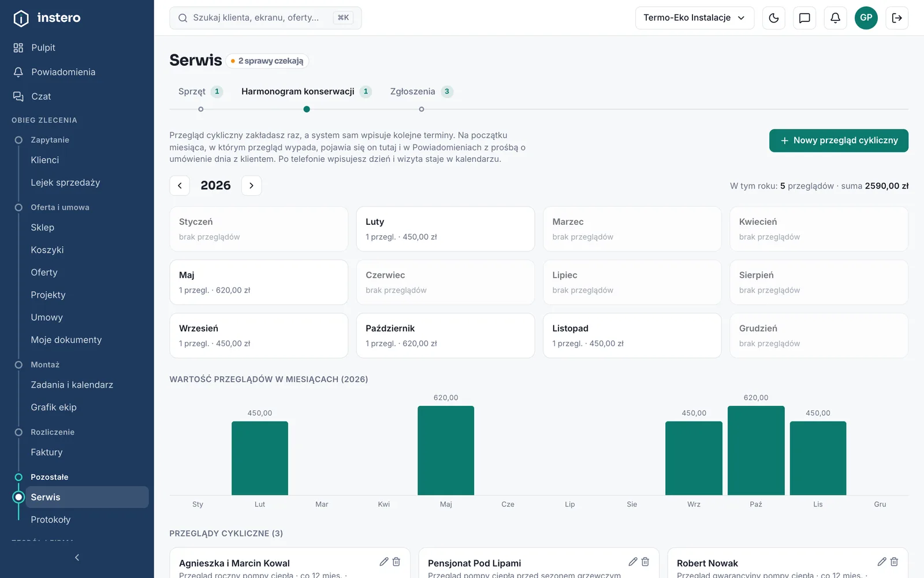The width and height of the screenshot is (924, 578).
Task: Edit Agnieszka i Marcin Kowal review
Action: (384, 562)
